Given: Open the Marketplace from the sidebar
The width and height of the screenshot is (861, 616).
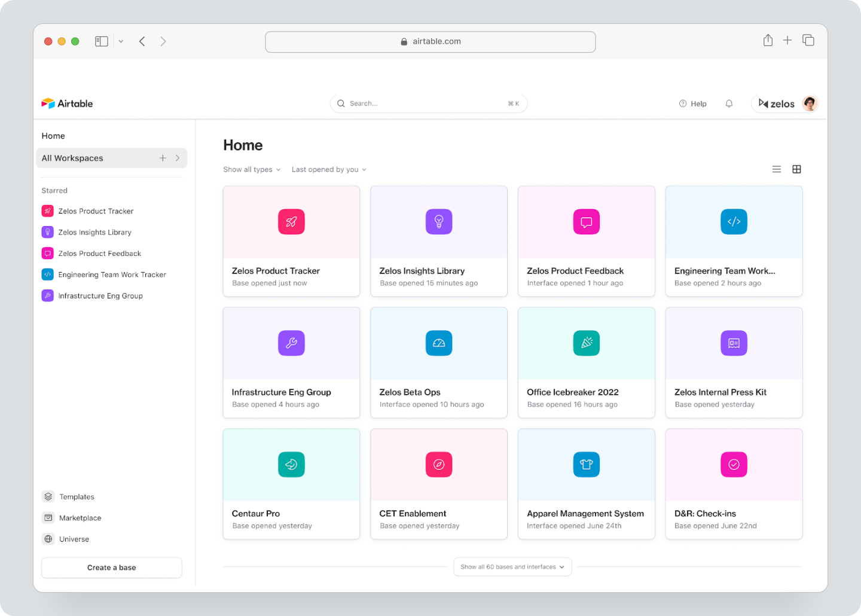Looking at the screenshot, I should 80,517.
